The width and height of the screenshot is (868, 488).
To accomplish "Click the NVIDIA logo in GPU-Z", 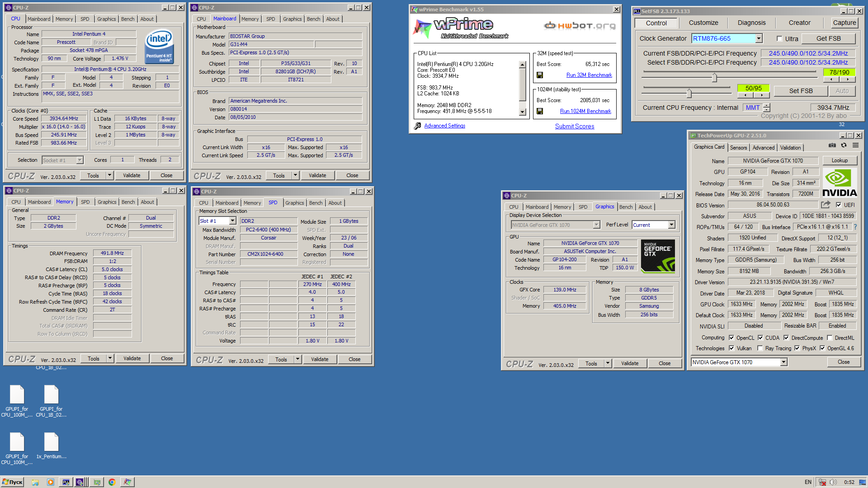I will 839,183.
